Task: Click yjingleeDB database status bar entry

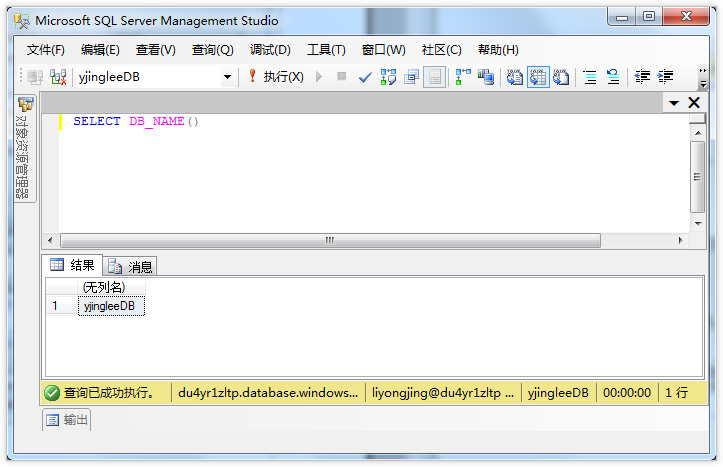Action: pos(558,393)
